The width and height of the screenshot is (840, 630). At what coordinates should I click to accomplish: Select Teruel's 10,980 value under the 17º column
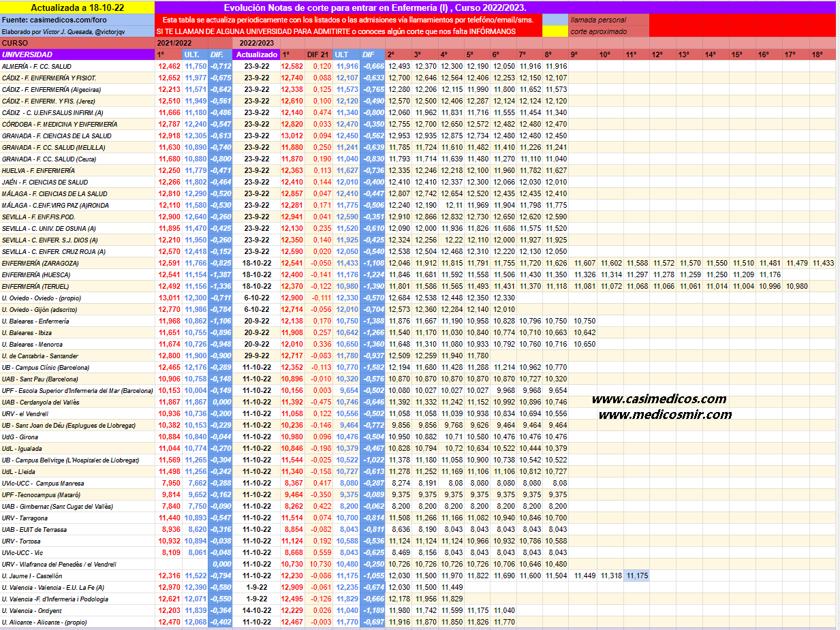pyautogui.click(x=796, y=286)
